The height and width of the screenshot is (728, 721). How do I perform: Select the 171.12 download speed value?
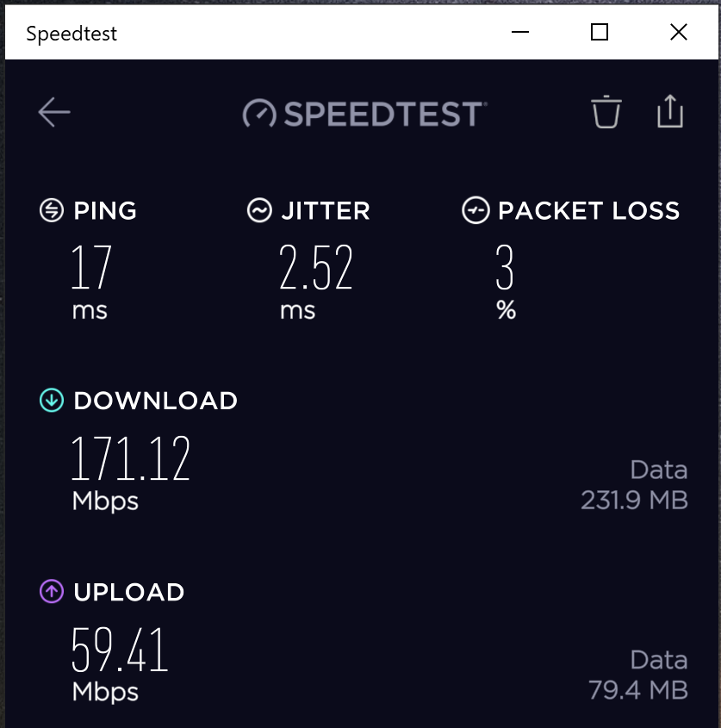pos(130,458)
